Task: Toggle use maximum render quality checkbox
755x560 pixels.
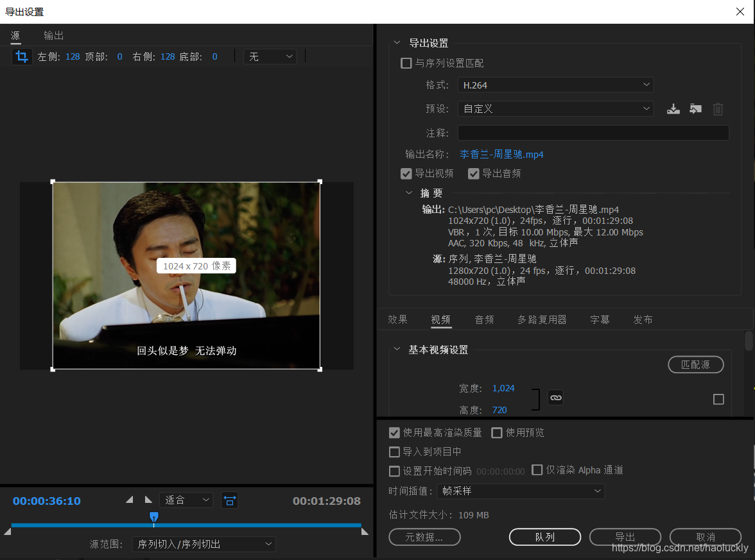Action: [394, 432]
